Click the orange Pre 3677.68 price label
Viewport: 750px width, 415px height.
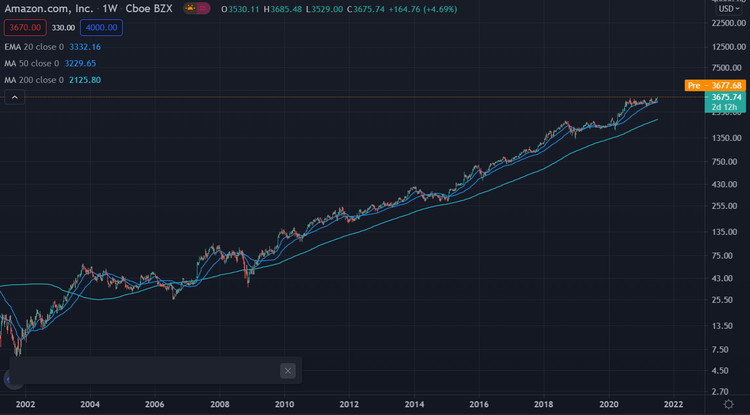715,86
